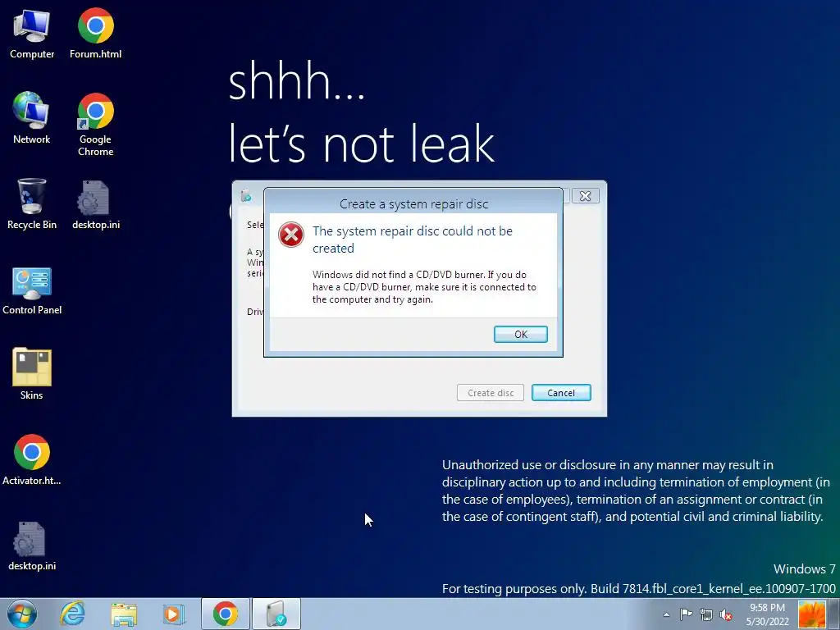Click the red error X icon

pyautogui.click(x=291, y=235)
